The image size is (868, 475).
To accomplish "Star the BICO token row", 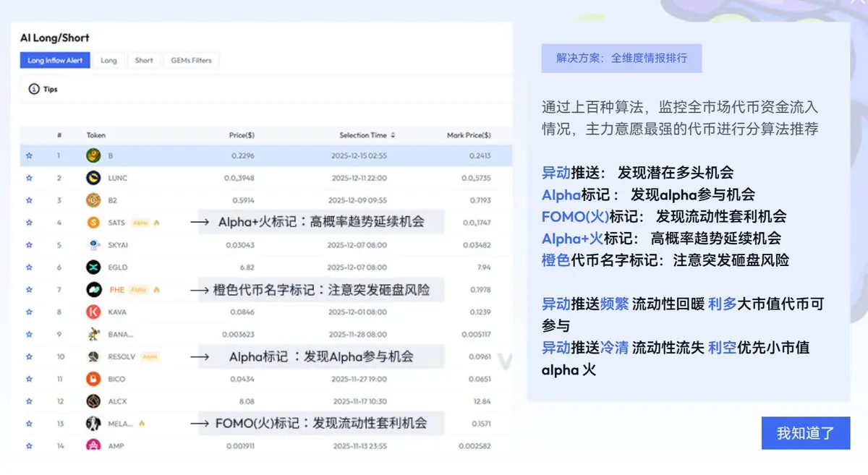I will 29,379.
